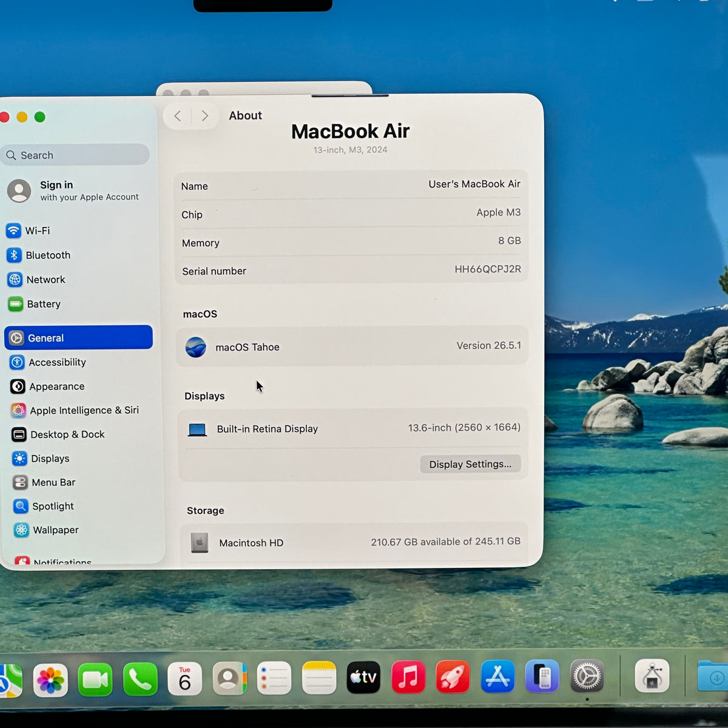This screenshot has height=728, width=728.
Task: Click the Maps icon in the Dock
Action: pos(10,681)
